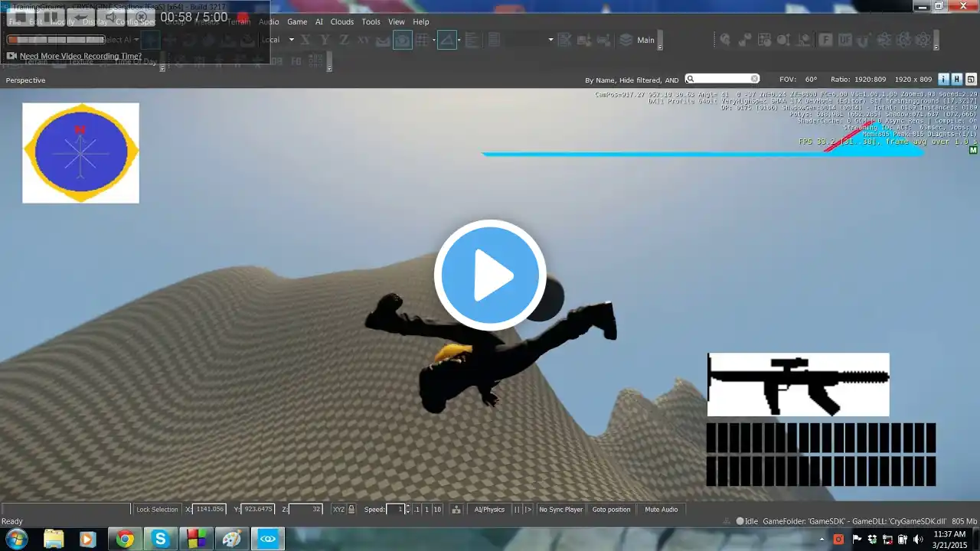Open the Audio menu

tap(269, 22)
